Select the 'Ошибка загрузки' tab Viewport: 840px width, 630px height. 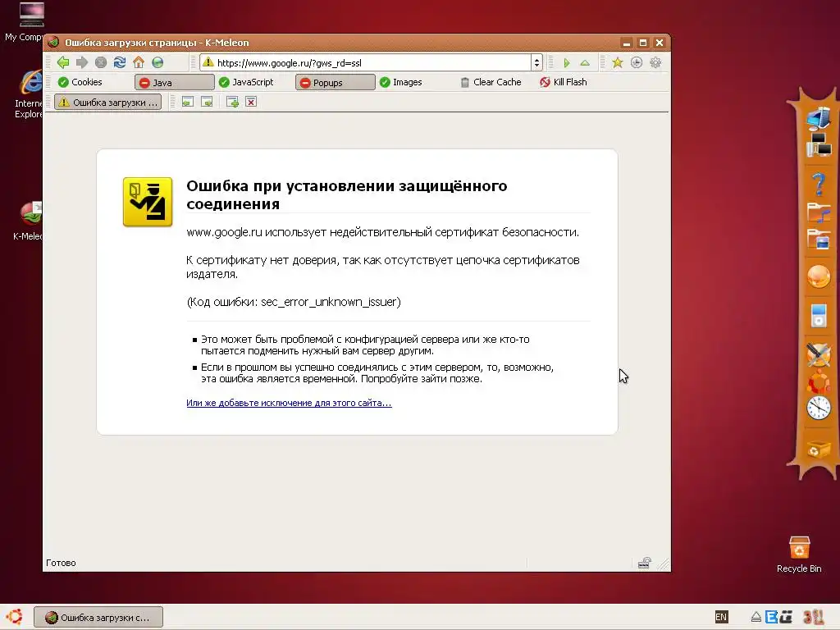click(108, 102)
